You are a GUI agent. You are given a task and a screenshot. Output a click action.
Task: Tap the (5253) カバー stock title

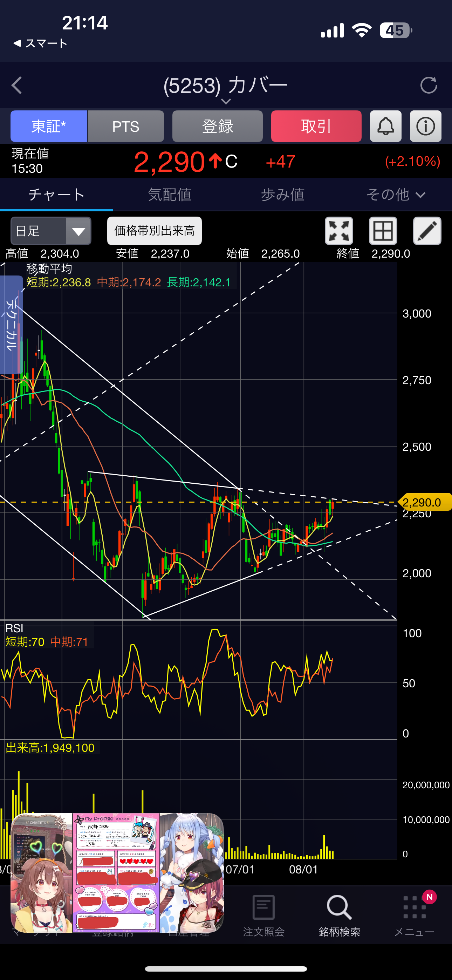(x=226, y=85)
